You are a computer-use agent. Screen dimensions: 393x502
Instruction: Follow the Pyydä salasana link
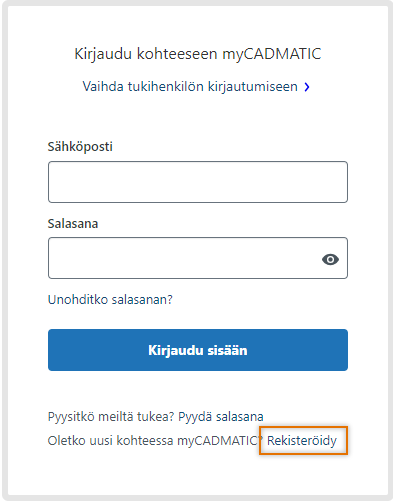221,417
